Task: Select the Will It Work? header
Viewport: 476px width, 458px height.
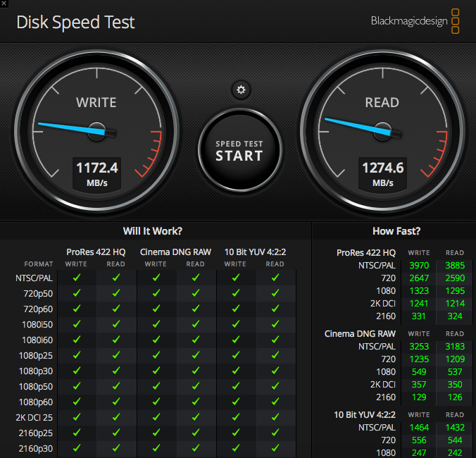Action: [x=153, y=231]
